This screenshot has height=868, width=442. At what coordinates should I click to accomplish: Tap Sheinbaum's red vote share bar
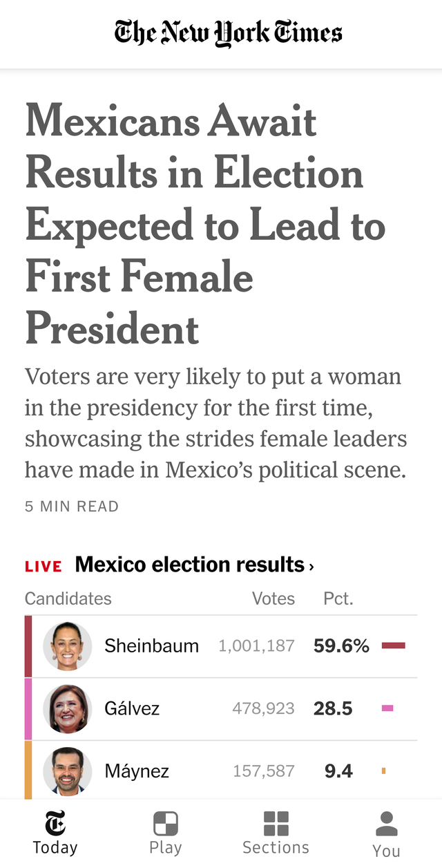[394, 646]
